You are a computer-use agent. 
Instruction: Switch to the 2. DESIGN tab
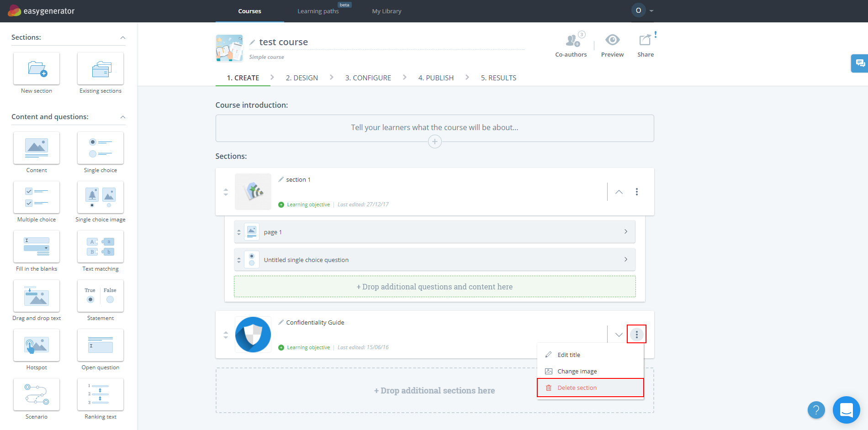pyautogui.click(x=302, y=78)
